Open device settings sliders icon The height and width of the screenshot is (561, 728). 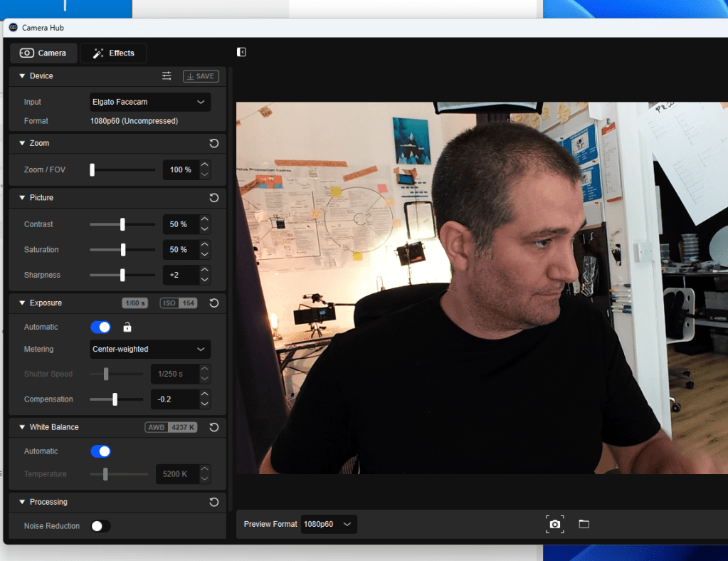pyautogui.click(x=167, y=75)
